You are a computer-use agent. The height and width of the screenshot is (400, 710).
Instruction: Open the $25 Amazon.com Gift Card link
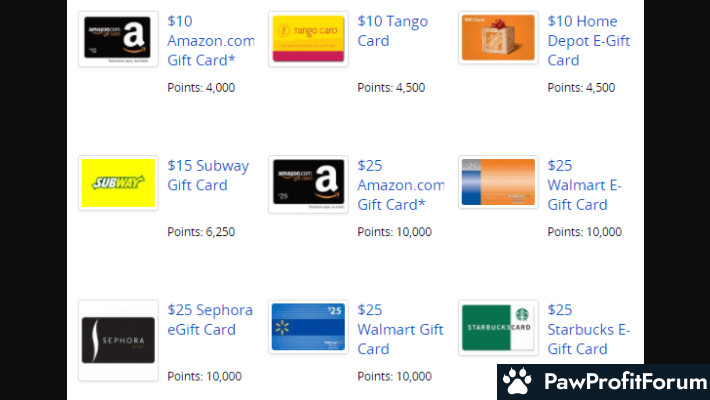pos(401,185)
